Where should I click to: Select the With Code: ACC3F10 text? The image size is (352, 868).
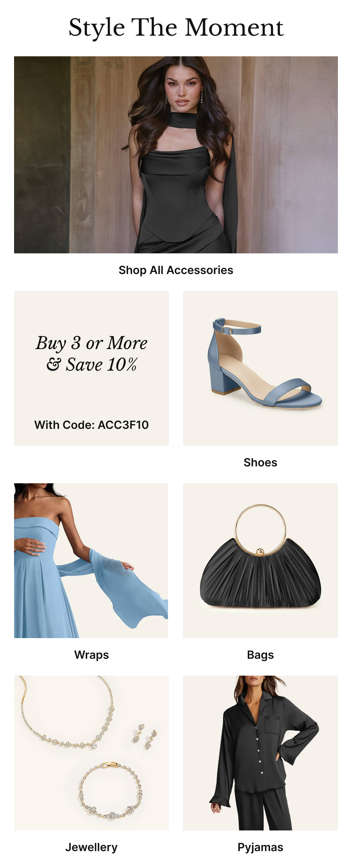91,425
